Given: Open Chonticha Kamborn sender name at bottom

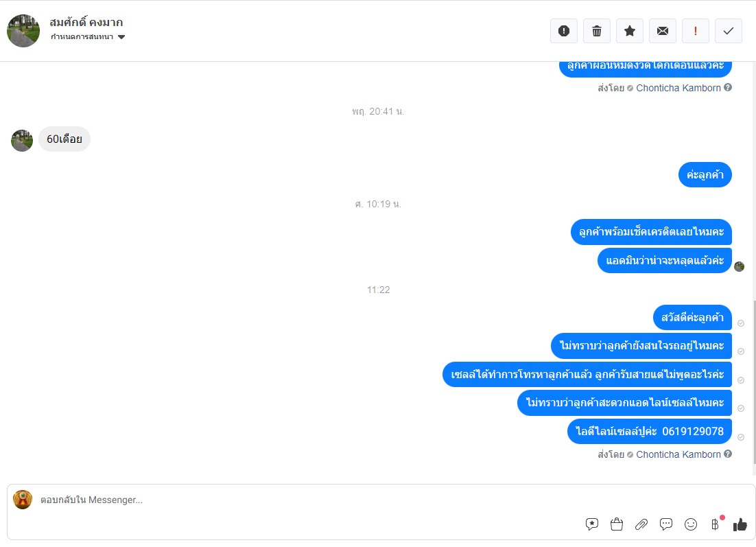Looking at the screenshot, I should tap(678, 454).
